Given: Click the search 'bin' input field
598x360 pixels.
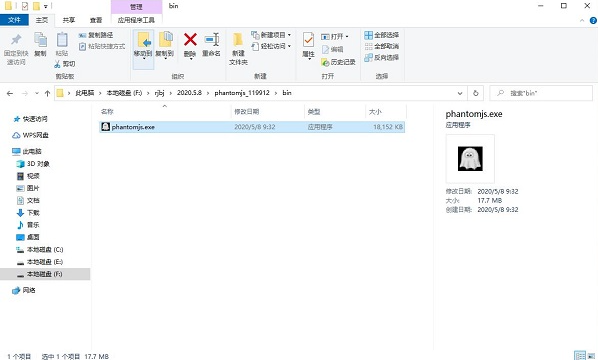Looking at the screenshot, I should click(x=541, y=93).
